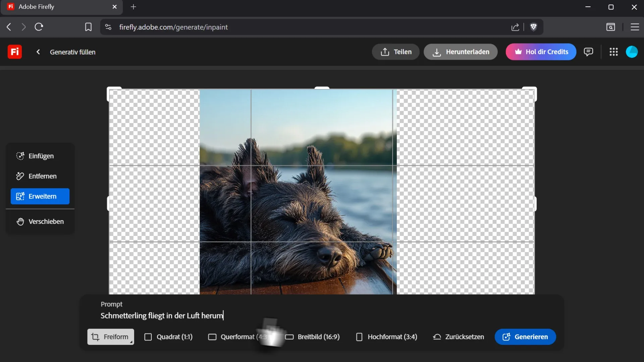Click the right-middle canvas resize handle

tap(535, 204)
